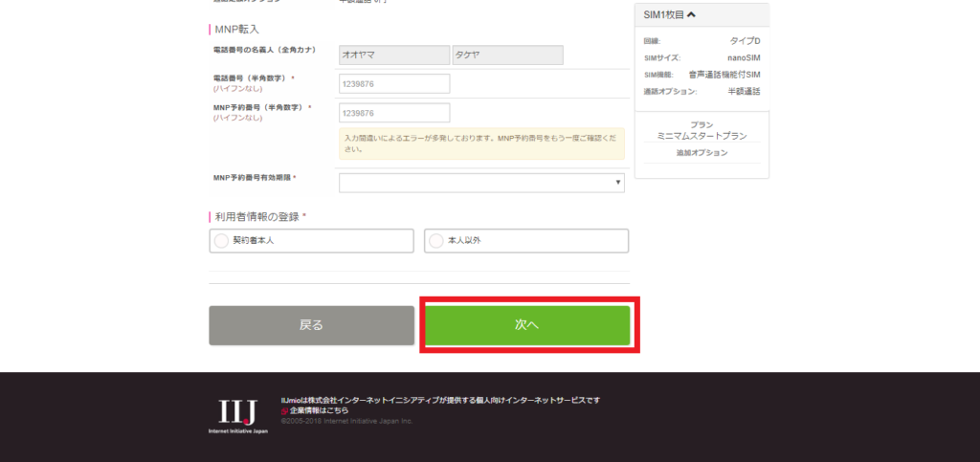The height and width of the screenshot is (462, 980).
Task: Click the 追加オプション text in sidebar
Action: tap(702, 153)
